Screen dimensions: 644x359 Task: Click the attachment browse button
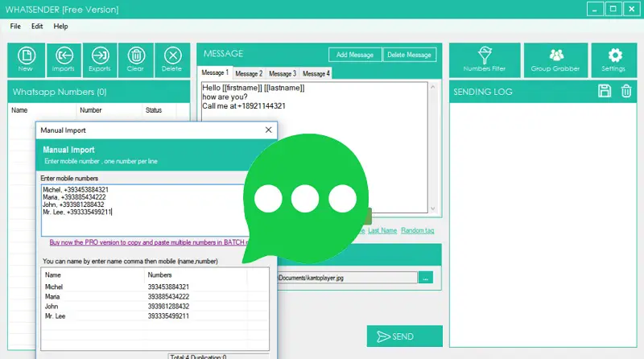[x=426, y=278]
